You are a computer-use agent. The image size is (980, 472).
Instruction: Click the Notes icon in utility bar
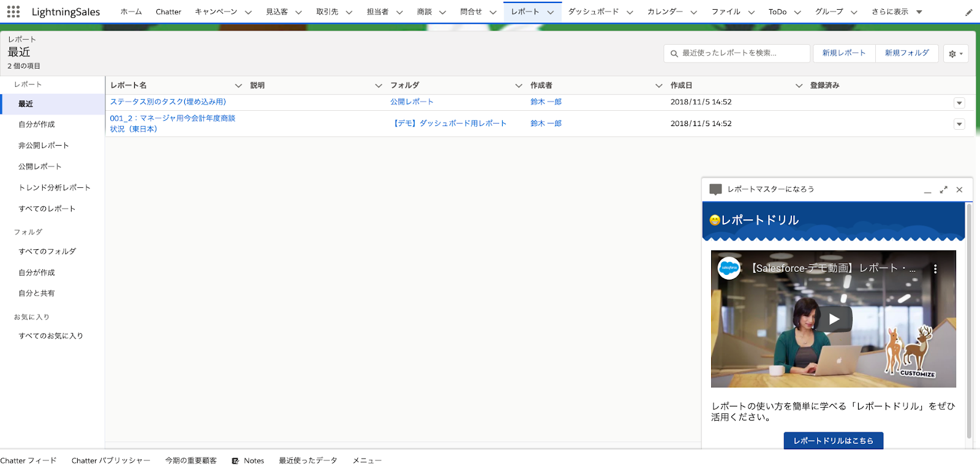235,461
